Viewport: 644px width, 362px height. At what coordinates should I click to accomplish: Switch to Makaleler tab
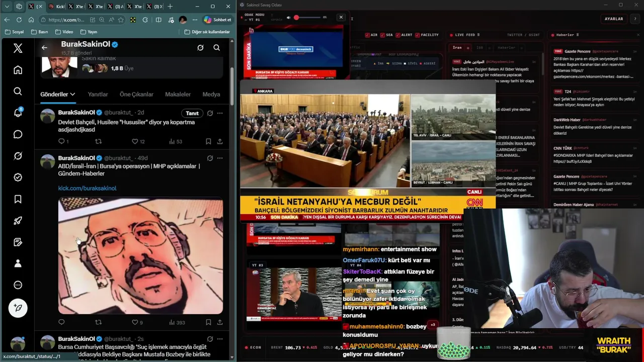coord(178,94)
